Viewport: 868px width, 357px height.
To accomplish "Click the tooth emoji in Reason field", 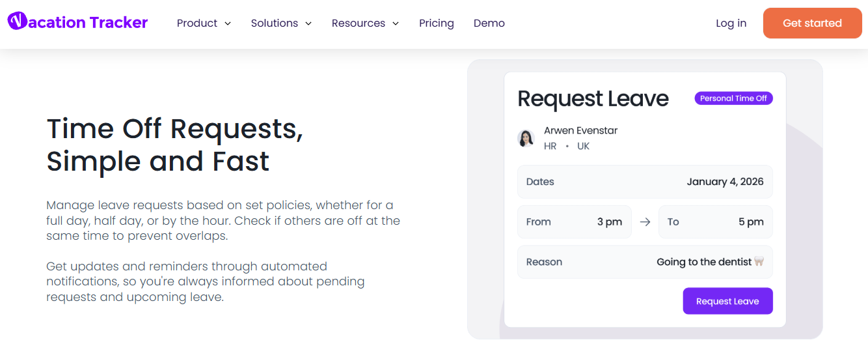I will (759, 262).
